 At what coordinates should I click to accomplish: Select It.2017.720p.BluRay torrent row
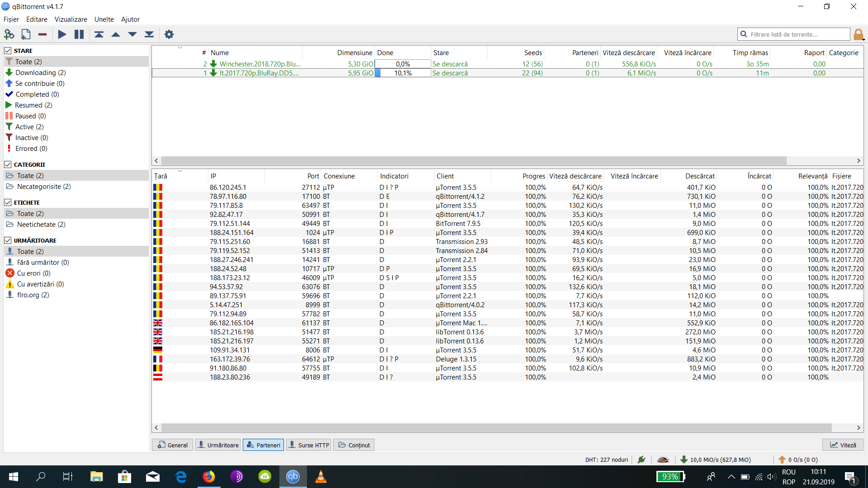pos(508,73)
